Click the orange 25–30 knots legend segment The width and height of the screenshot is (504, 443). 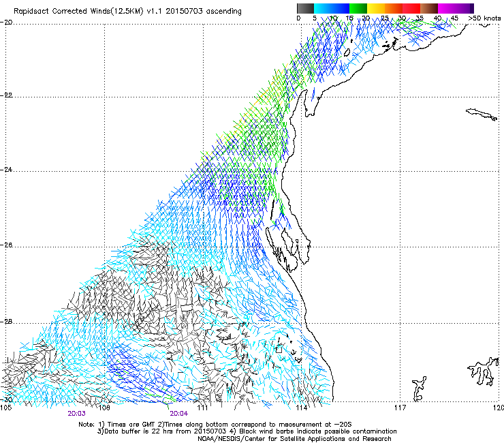(x=394, y=8)
